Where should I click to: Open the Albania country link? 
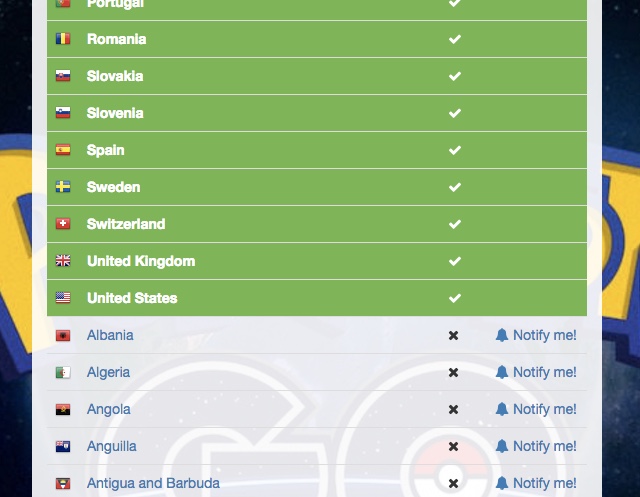pos(110,335)
